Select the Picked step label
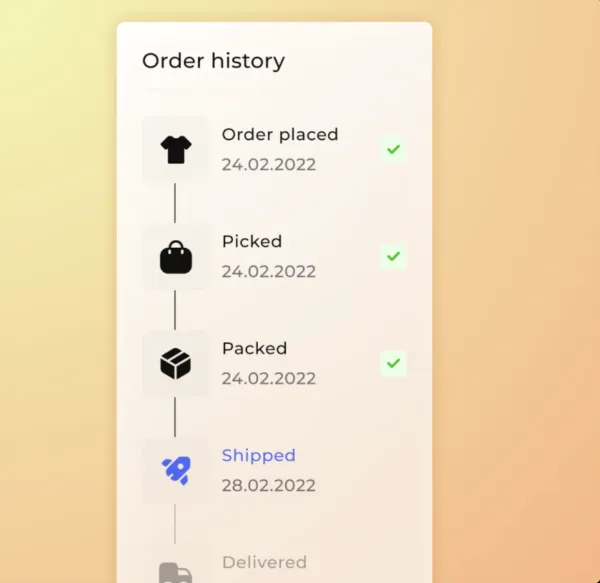This screenshot has height=583, width=600. pyautogui.click(x=252, y=241)
